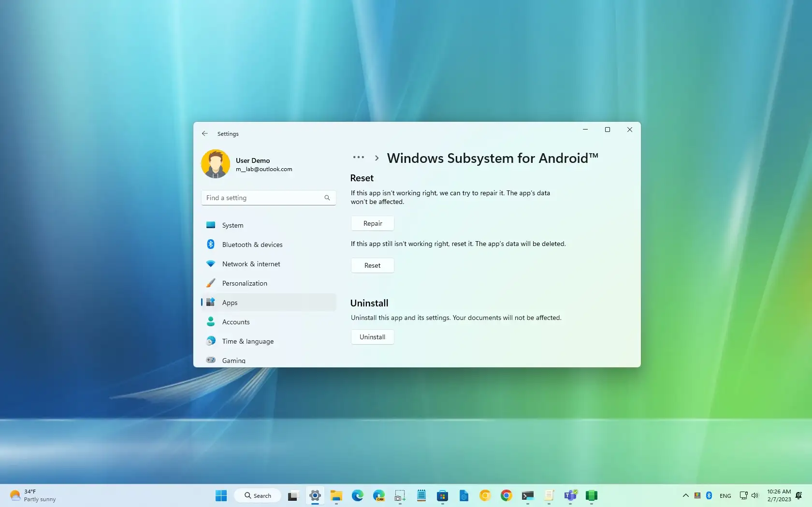Screen dimensions: 812x507
Task: Show hidden icons in the system tray
Action: 685,495
